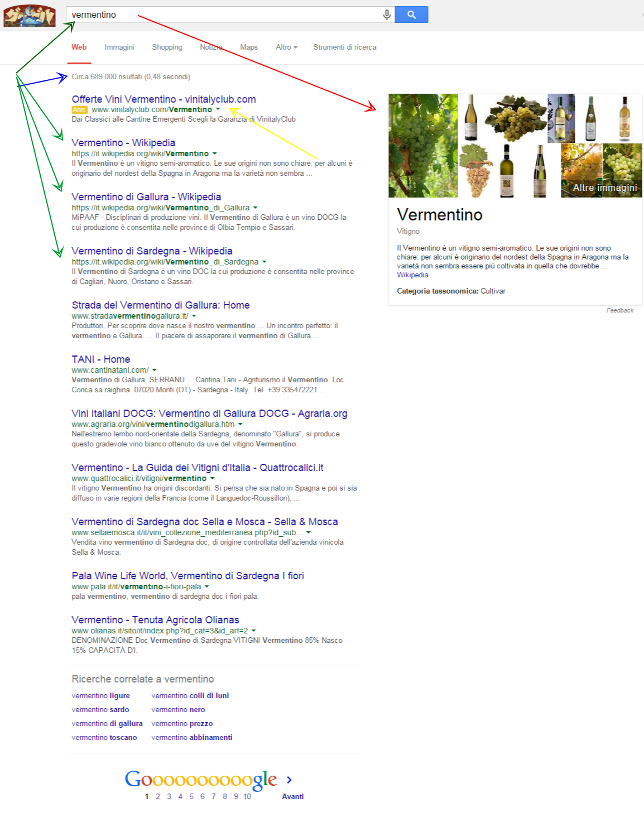Expand arrow beside sellaemosca.it URL

[309, 532]
